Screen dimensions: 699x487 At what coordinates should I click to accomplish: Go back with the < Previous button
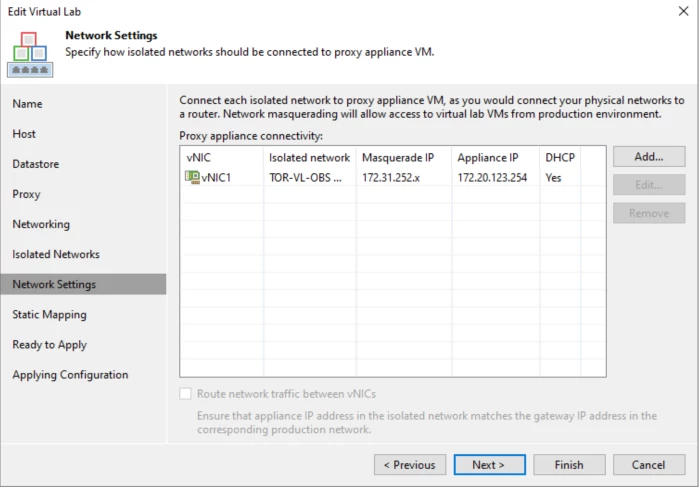click(410, 465)
